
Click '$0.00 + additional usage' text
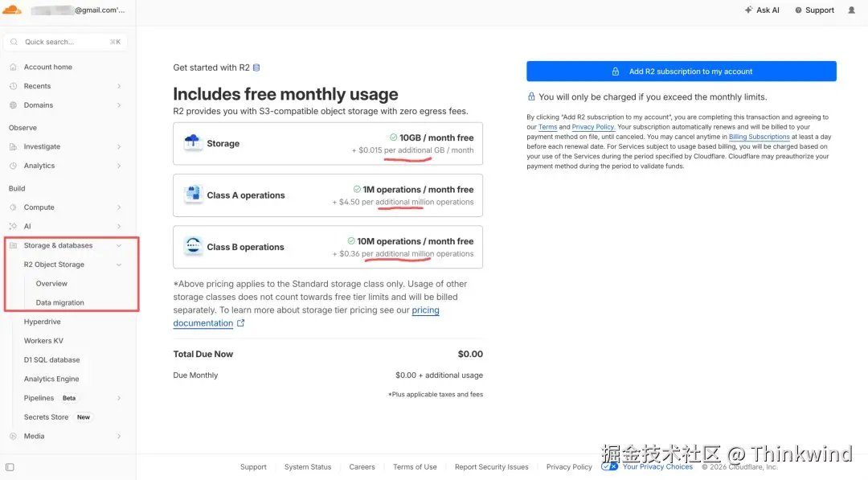pyautogui.click(x=439, y=375)
